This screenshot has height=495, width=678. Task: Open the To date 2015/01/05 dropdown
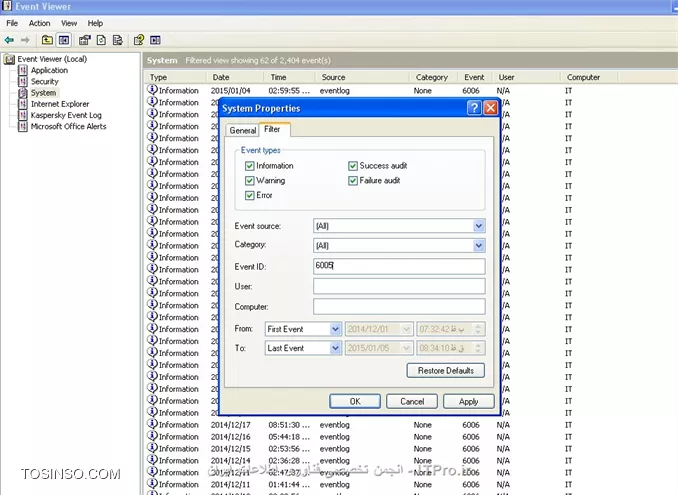(406, 348)
